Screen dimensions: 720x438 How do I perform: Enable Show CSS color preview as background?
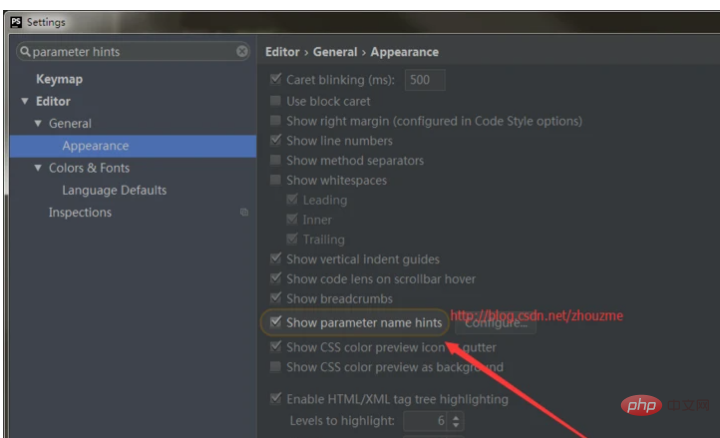pyautogui.click(x=276, y=366)
